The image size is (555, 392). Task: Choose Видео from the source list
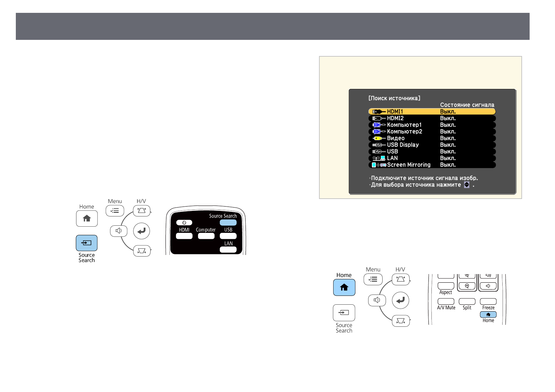click(x=432, y=138)
